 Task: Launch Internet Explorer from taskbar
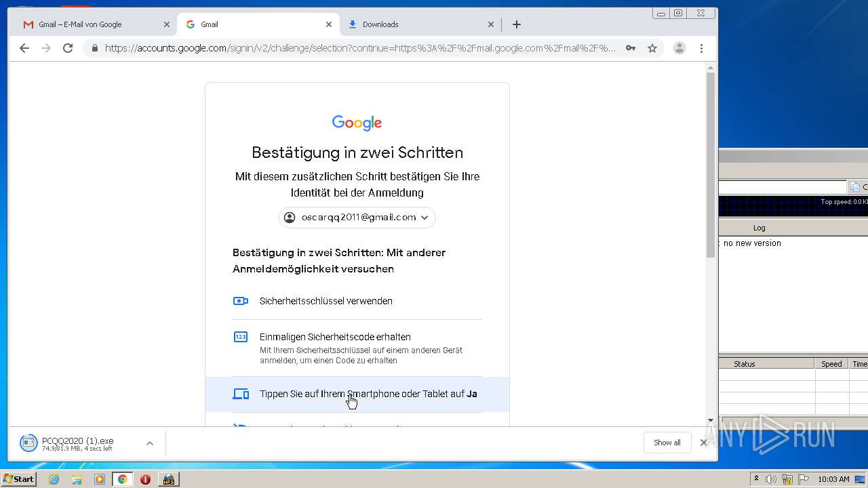54,479
